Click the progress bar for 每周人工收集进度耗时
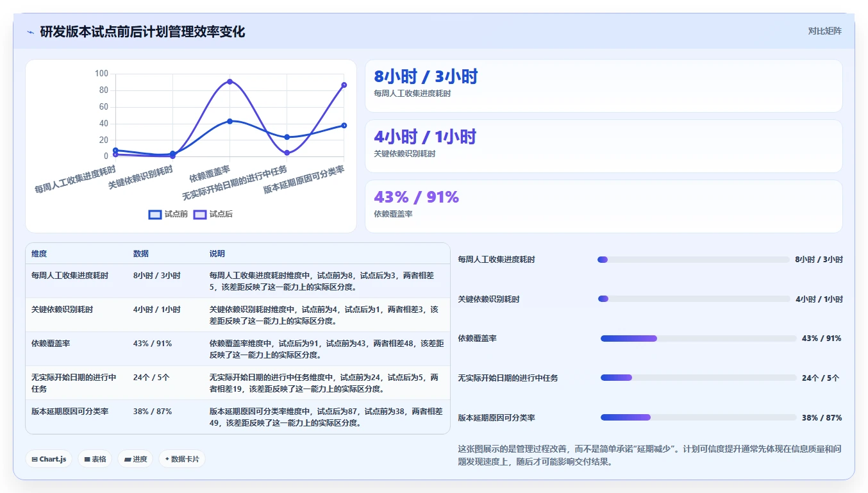Screen dimensions: 868x493 694,260
